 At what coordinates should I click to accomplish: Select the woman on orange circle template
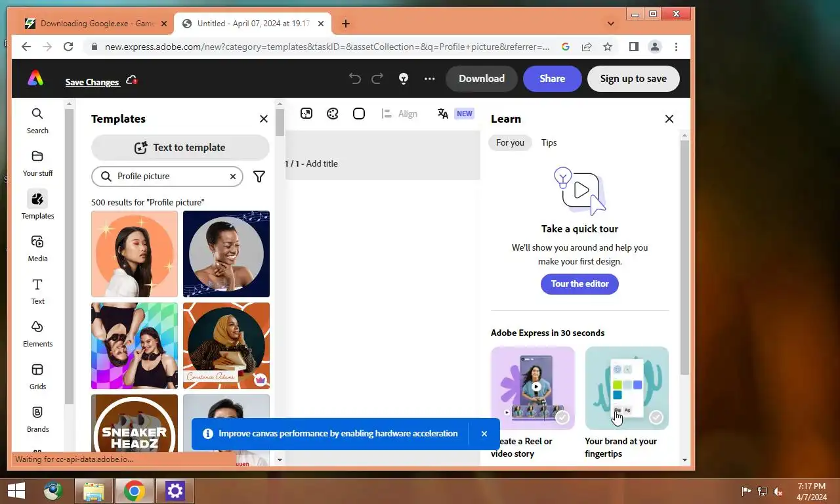[x=135, y=254]
